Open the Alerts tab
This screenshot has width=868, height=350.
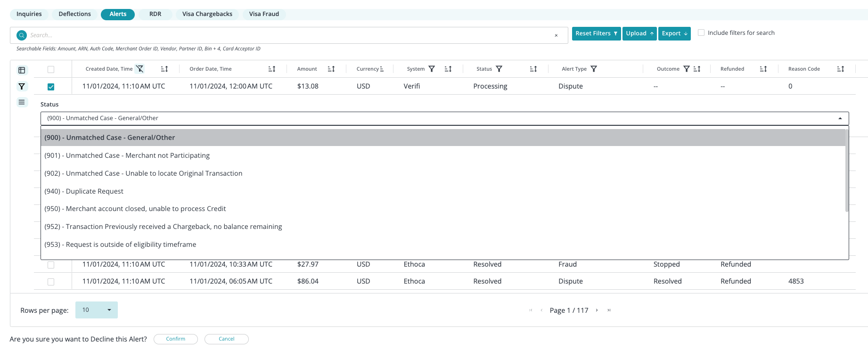point(118,14)
